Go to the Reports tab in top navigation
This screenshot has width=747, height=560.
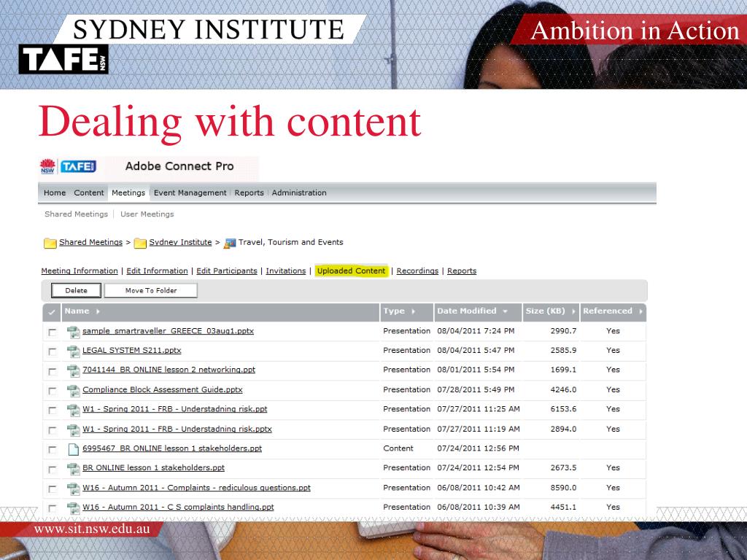coord(249,192)
